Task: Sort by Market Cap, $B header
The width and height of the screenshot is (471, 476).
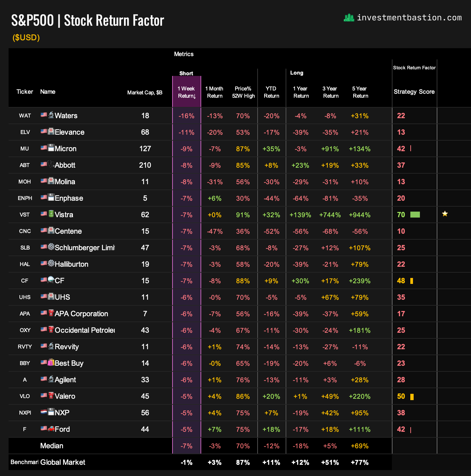Action: 145,93
